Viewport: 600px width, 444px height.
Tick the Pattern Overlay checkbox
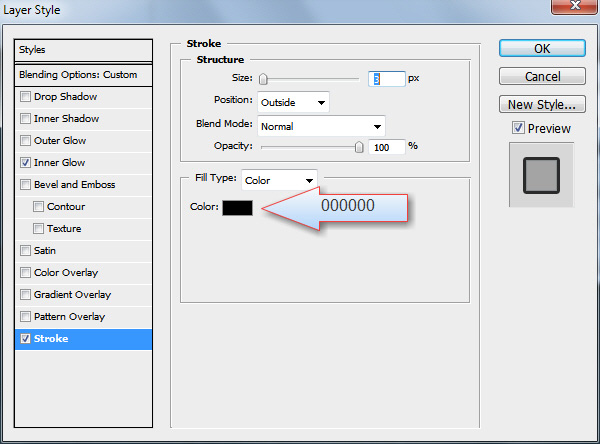tap(25, 317)
